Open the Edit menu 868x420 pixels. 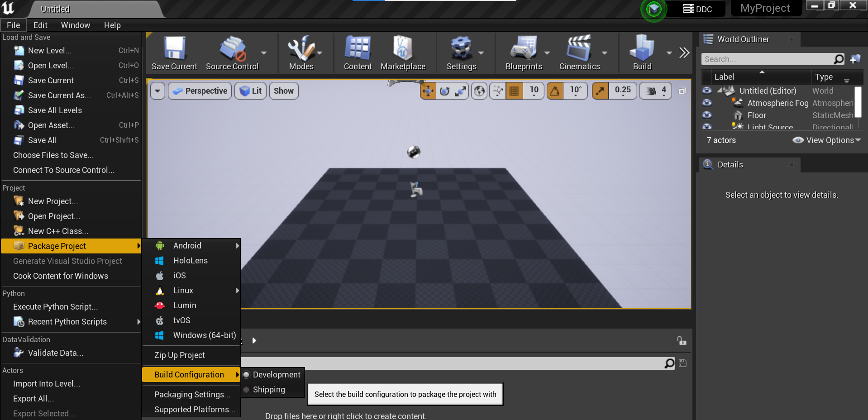point(40,25)
